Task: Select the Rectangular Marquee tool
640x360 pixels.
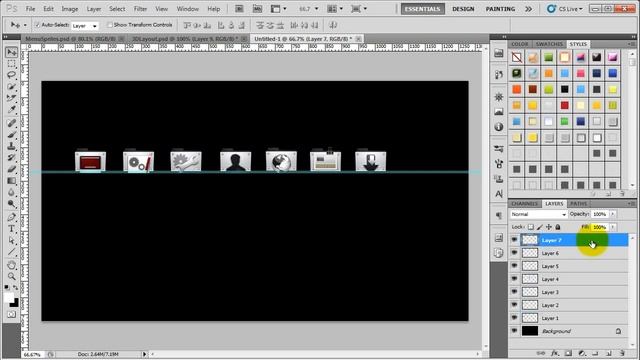Action: tap(11, 64)
